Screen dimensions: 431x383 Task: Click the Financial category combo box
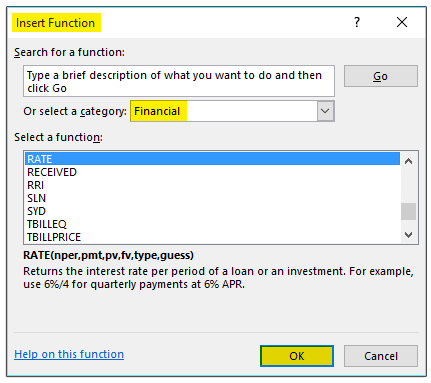pyautogui.click(x=232, y=111)
